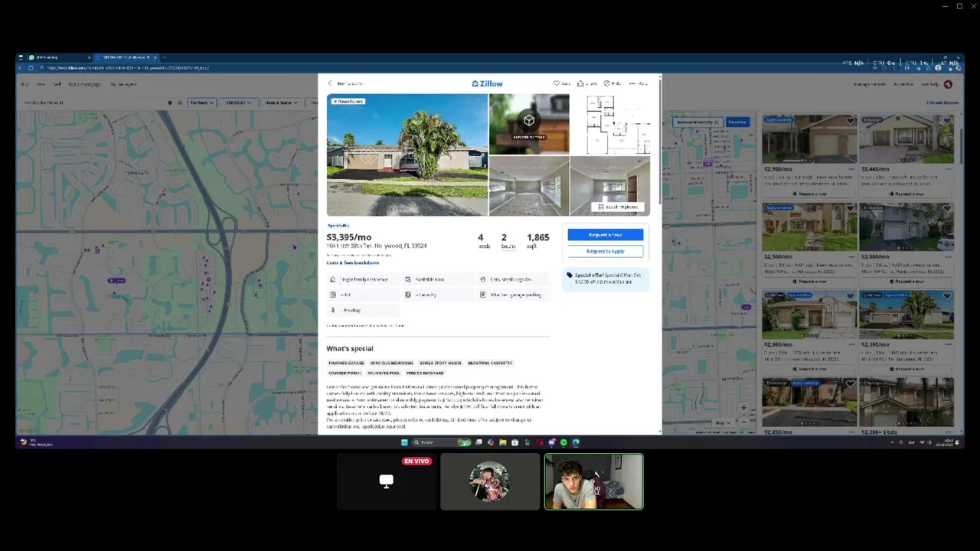Click the EN VIVO screen share tile
This screenshot has width=980, height=551.
point(386,481)
